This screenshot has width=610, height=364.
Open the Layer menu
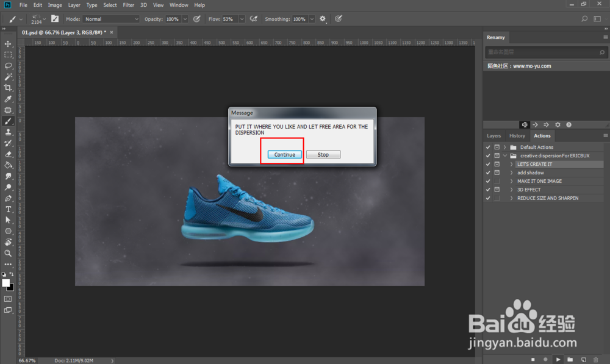74,5
